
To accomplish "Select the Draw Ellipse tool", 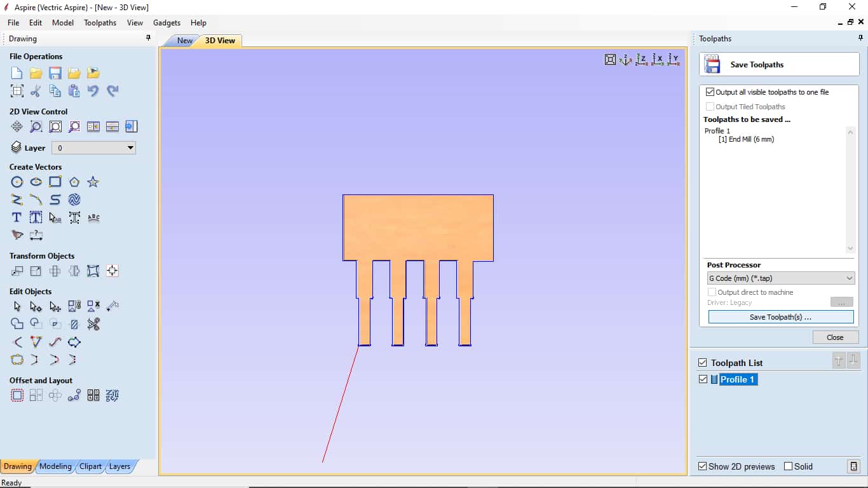I will pyautogui.click(x=36, y=182).
